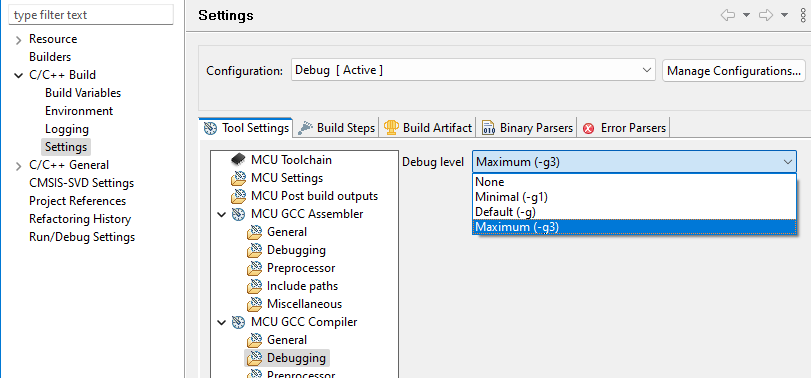Click the MCU Toolchain chip icon
The height and width of the screenshot is (378, 811).
(x=238, y=160)
